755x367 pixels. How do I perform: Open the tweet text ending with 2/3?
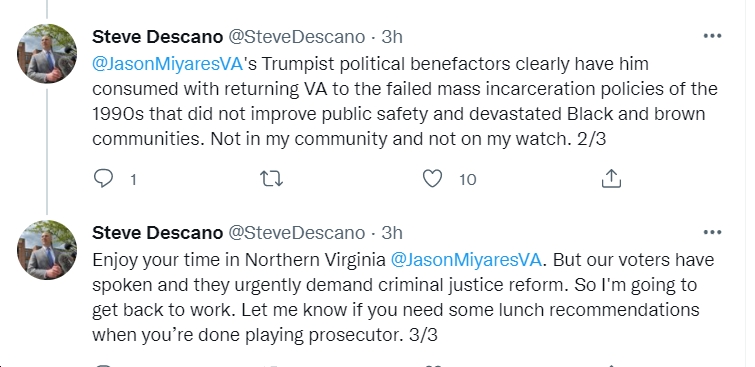pos(404,102)
